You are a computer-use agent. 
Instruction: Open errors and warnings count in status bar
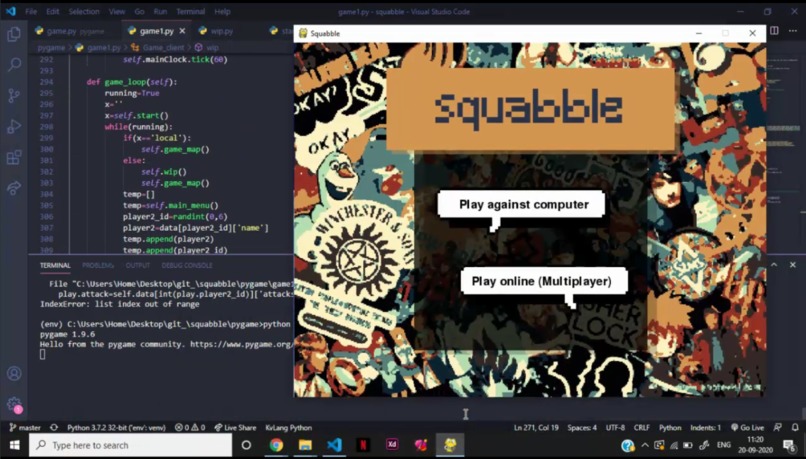[190, 428]
